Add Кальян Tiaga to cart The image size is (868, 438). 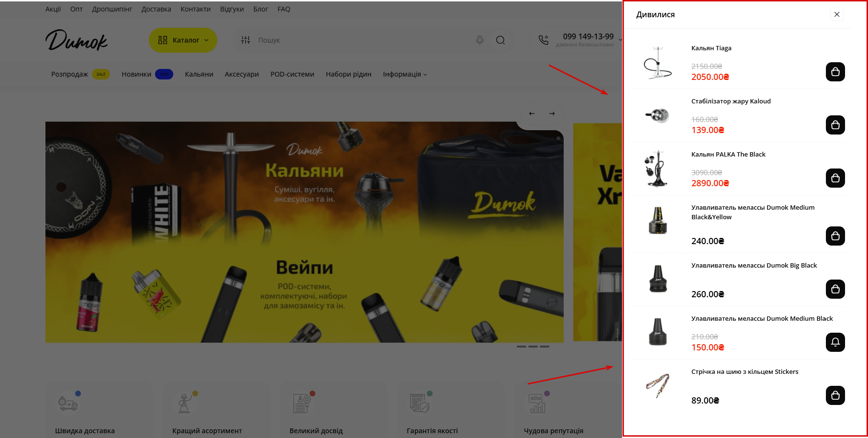point(835,72)
